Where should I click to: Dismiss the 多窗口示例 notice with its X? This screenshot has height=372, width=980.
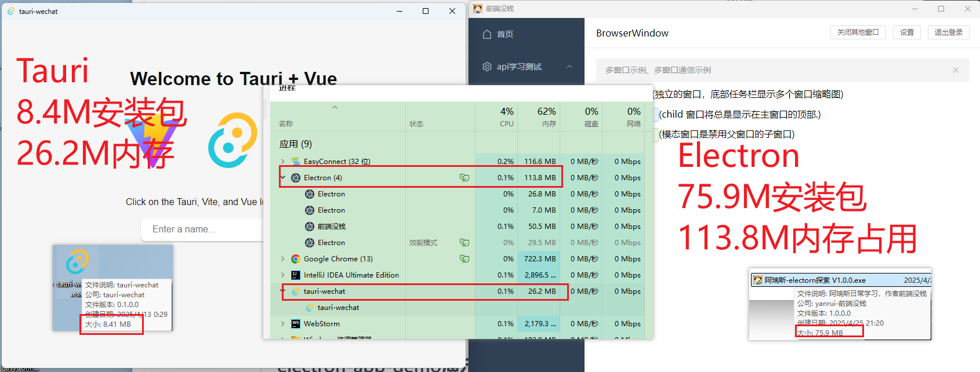956,70
